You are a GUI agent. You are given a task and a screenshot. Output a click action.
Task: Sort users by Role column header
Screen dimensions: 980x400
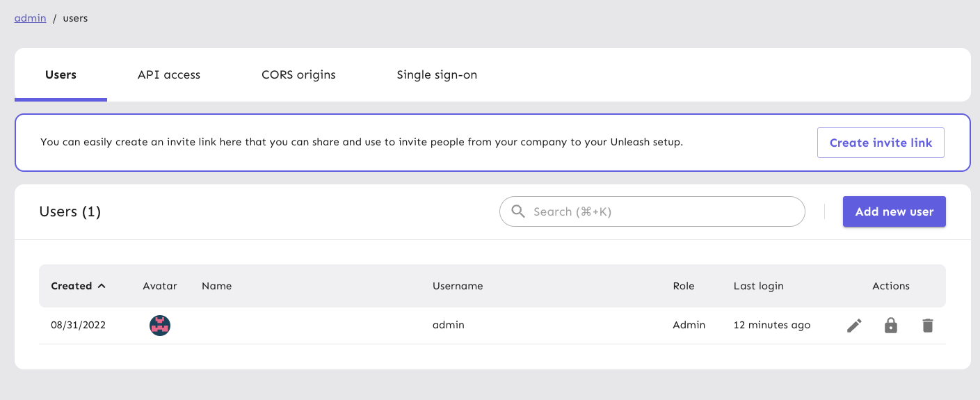[683, 286]
